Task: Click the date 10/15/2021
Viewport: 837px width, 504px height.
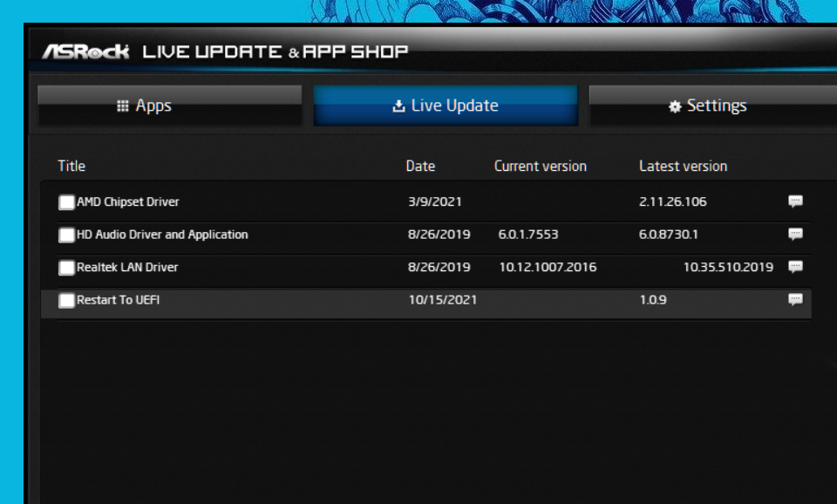Action: tap(443, 299)
